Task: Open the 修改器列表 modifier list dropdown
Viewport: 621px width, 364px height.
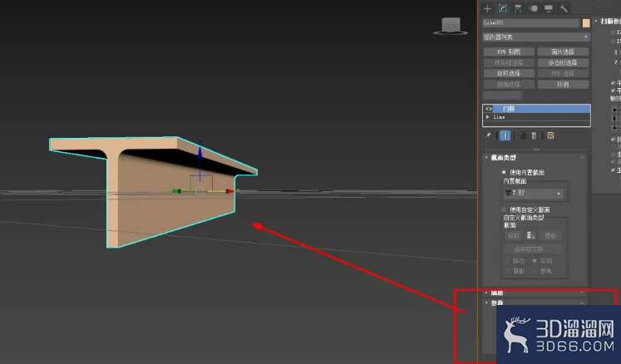Action: click(536, 37)
